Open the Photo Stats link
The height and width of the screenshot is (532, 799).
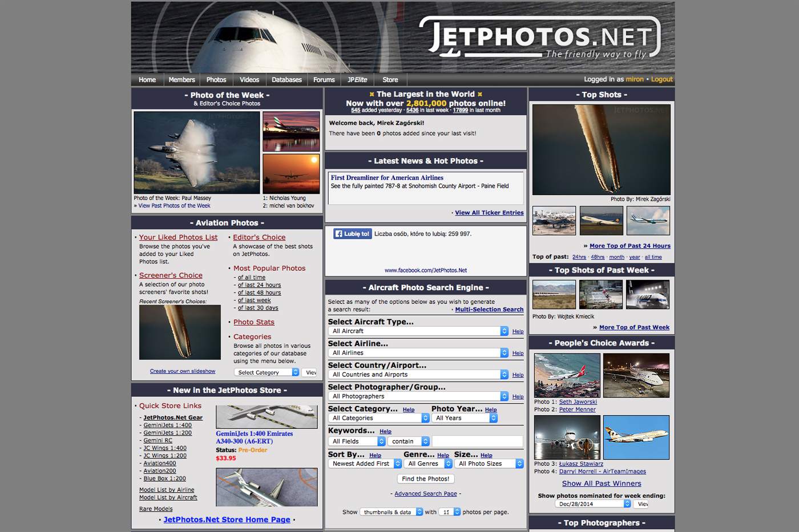[x=253, y=322]
